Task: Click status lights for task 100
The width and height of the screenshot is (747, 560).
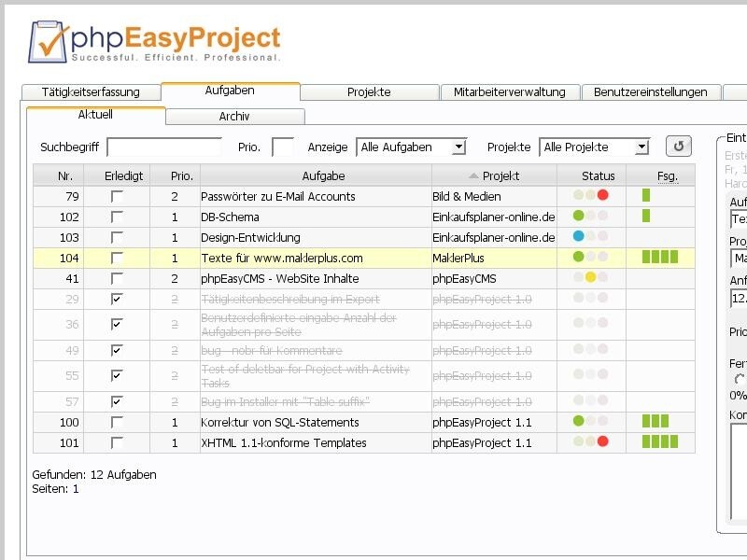Action: [591, 421]
